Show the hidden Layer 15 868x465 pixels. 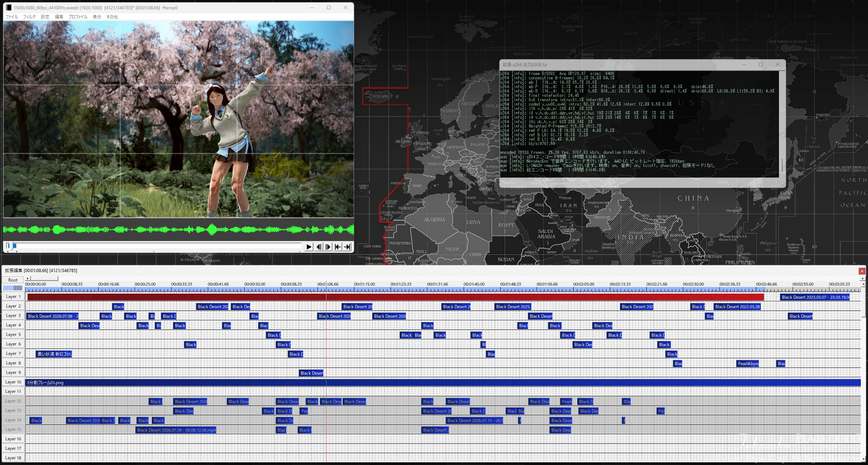(13, 430)
